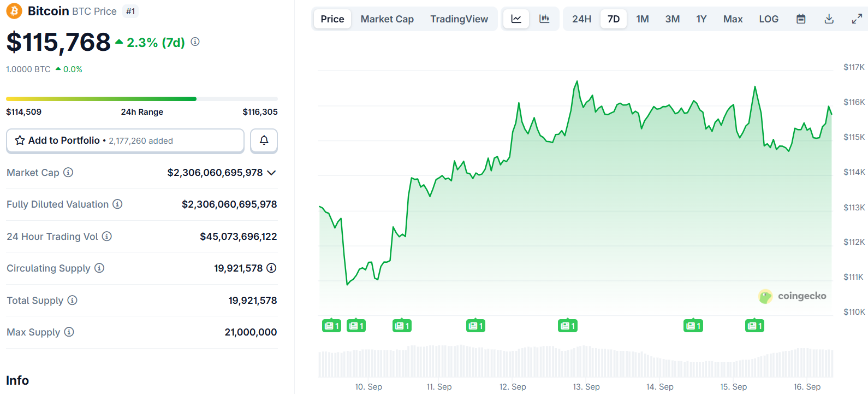Image resolution: width=868 pixels, height=394 pixels.
Task: Open the news marker between 10. and 11. Sep
Action: pos(402,326)
